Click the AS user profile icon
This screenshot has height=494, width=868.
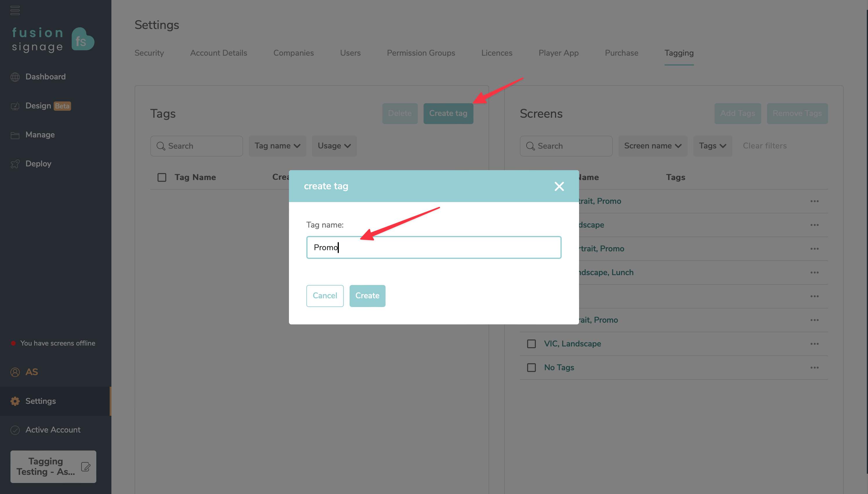pyautogui.click(x=15, y=372)
